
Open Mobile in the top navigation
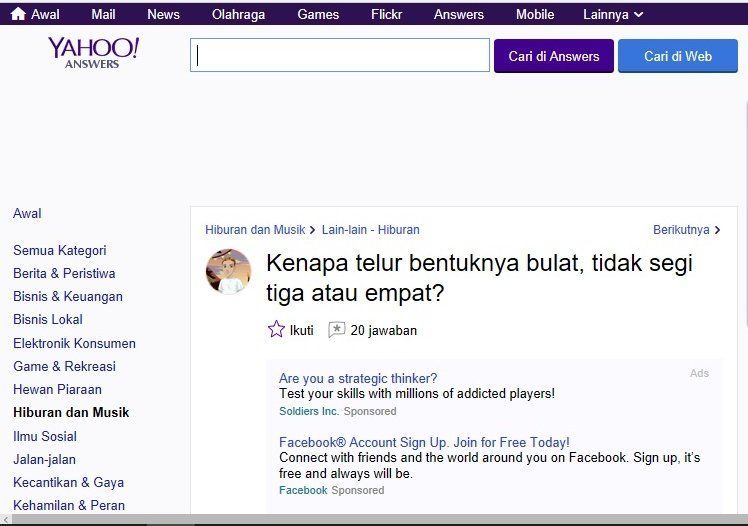535,14
